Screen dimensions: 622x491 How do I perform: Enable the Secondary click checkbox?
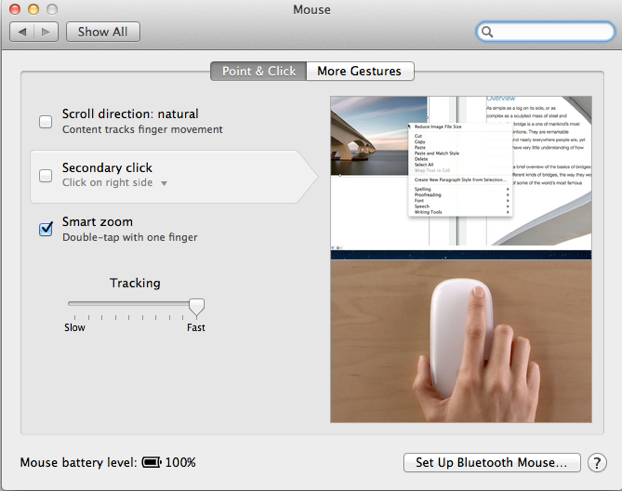pyautogui.click(x=46, y=176)
